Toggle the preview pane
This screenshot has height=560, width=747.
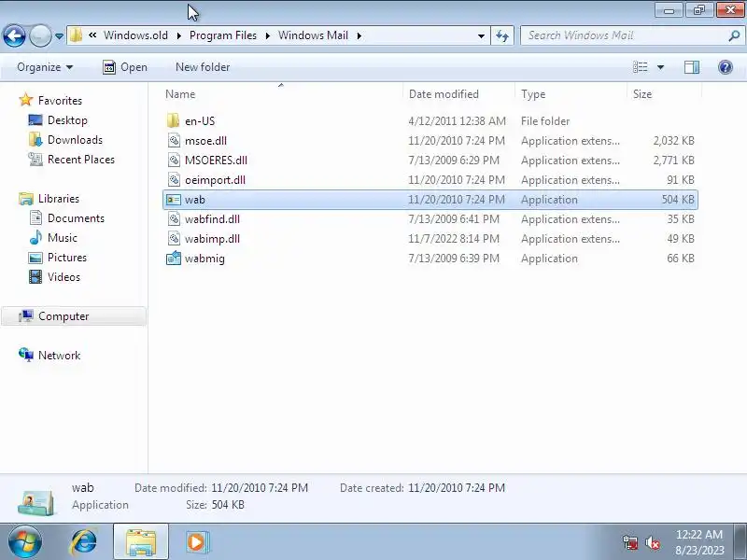[691, 67]
